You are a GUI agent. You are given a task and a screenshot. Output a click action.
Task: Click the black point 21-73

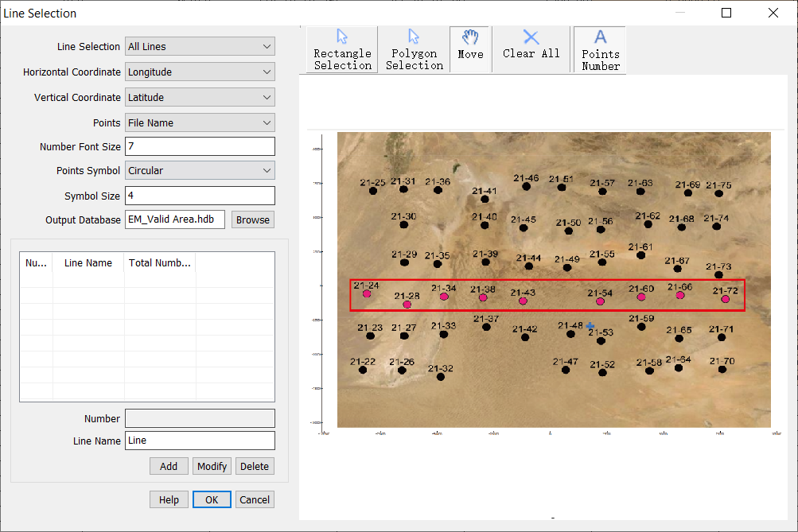coord(718,274)
